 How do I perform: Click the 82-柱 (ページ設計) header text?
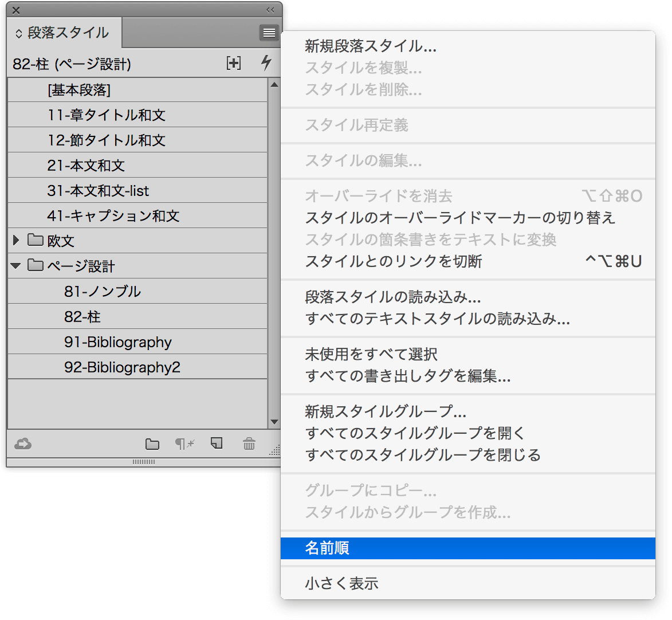[x=72, y=64]
